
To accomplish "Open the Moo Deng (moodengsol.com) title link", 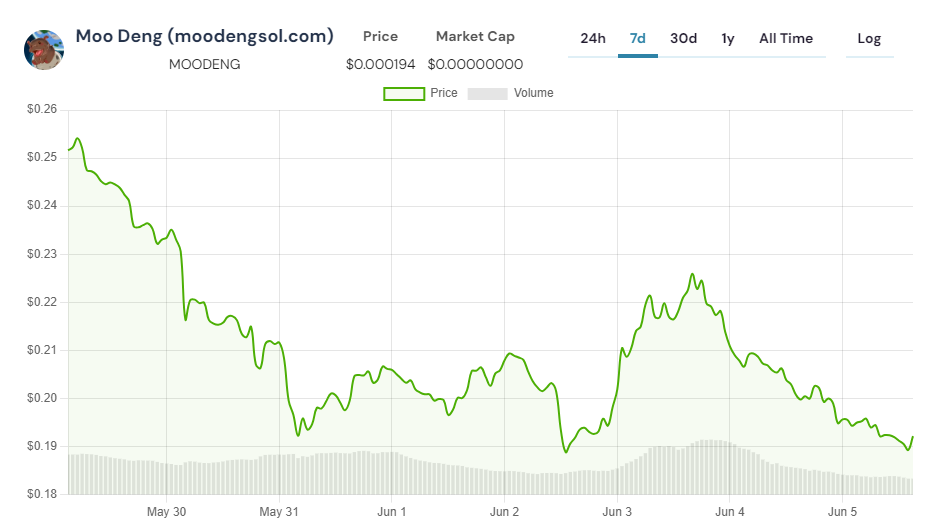I will [204, 37].
